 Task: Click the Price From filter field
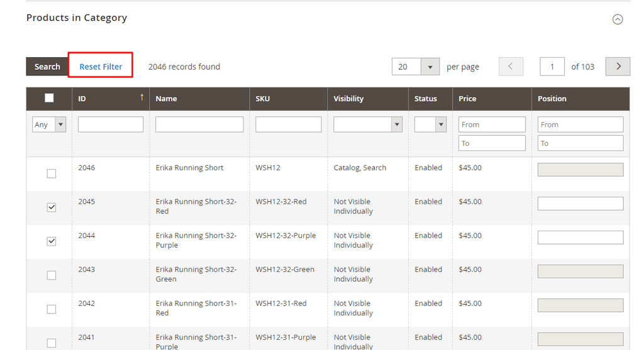pyautogui.click(x=492, y=124)
